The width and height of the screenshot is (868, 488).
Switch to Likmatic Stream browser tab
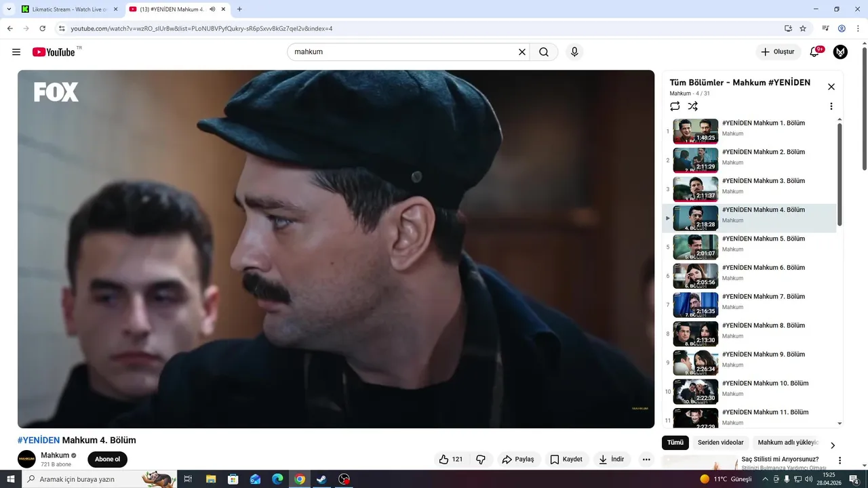pyautogui.click(x=69, y=9)
